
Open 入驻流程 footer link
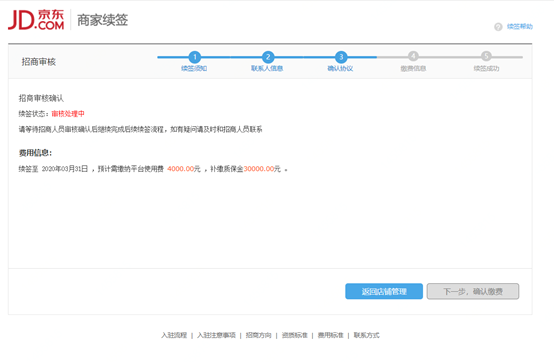point(174,335)
